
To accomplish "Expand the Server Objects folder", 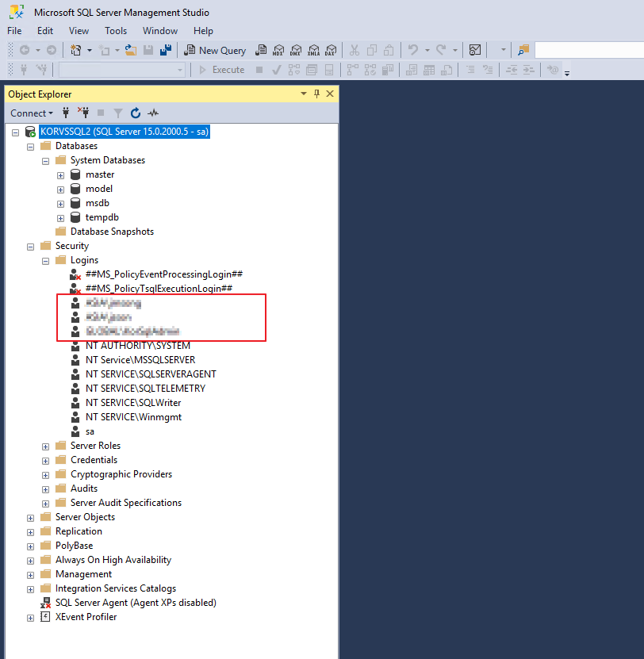I will click(x=31, y=518).
